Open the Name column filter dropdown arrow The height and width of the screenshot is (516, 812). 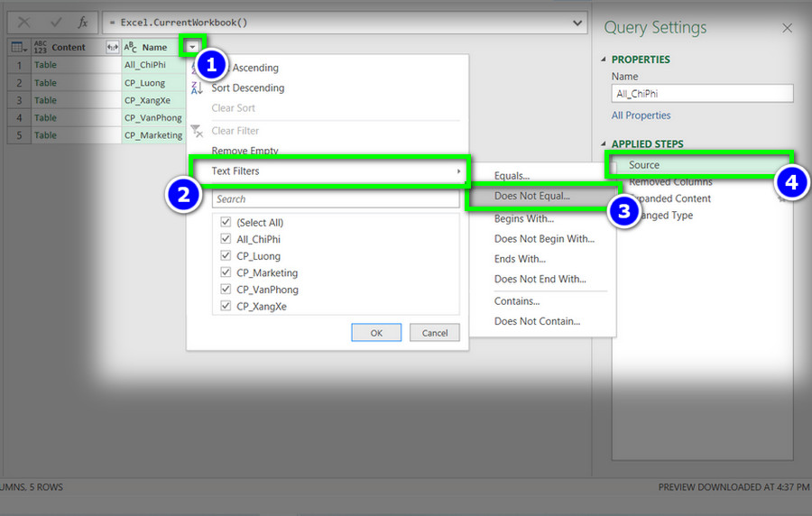193,47
